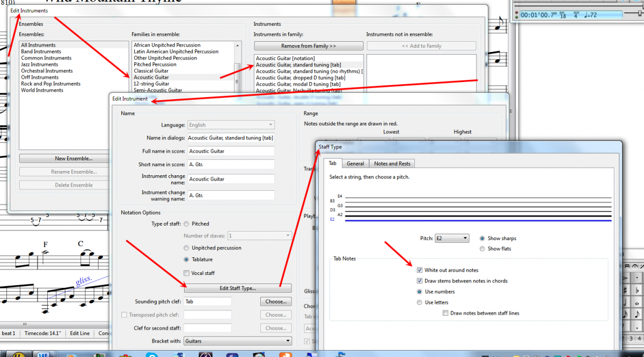Click the sharp accidental keypad button
Viewport: 644px width, 357px height.
[626, 291]
